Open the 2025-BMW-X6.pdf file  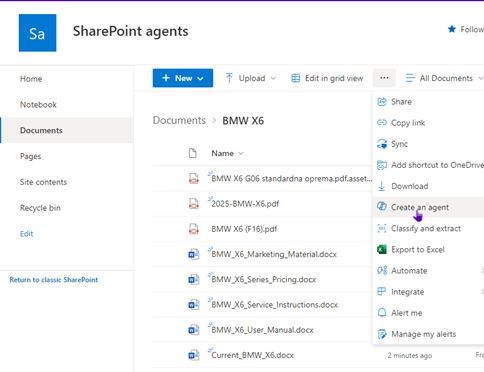tap(245, 204)
